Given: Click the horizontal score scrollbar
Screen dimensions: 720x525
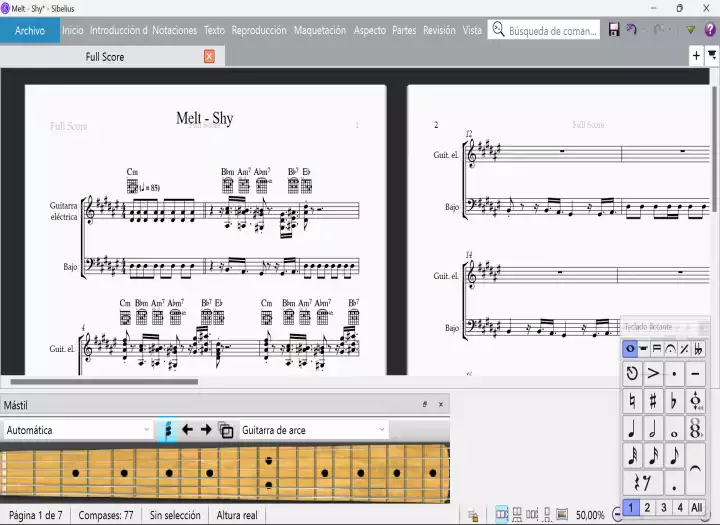Looking at the screenshot, I should [x=104, y=382].
